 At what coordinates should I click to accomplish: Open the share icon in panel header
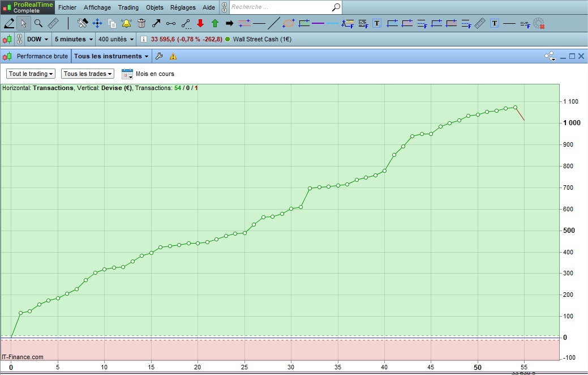point(550,56)
